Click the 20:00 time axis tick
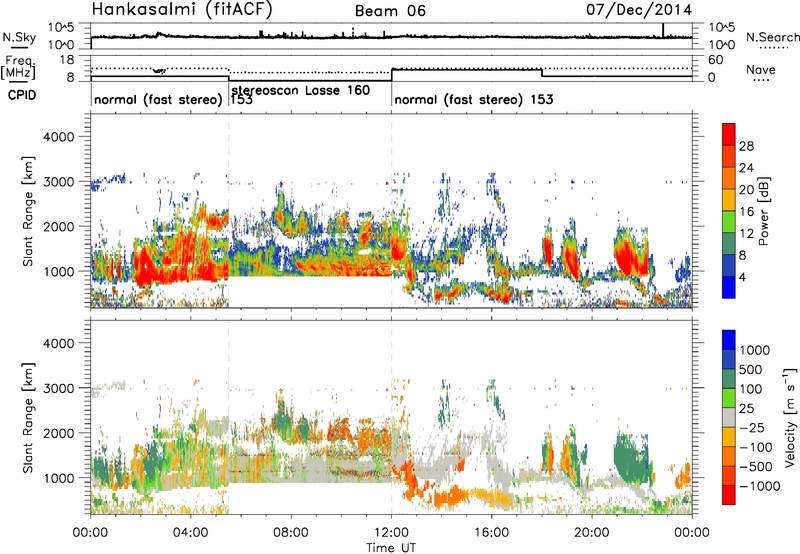Image resolution: width=800 pixels, height=554 pixels. tap(591, 533)
